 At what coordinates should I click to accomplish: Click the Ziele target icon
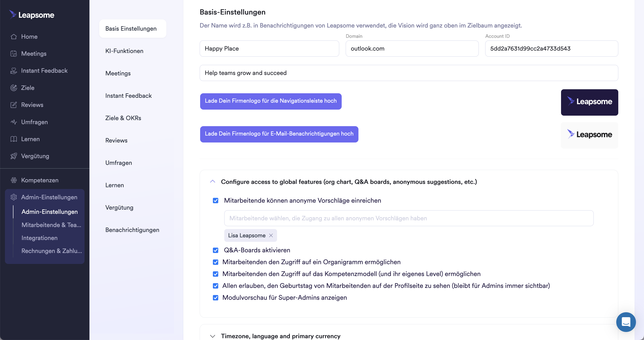14,88
